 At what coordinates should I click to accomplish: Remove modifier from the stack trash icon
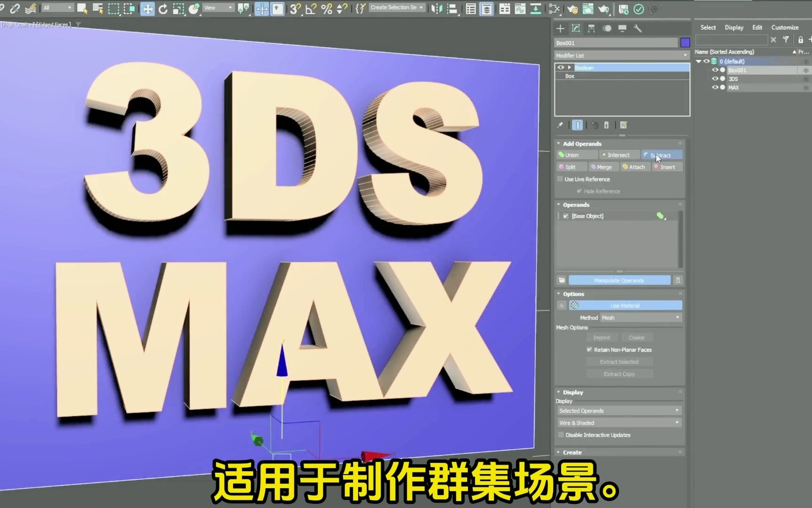[606, 125]
